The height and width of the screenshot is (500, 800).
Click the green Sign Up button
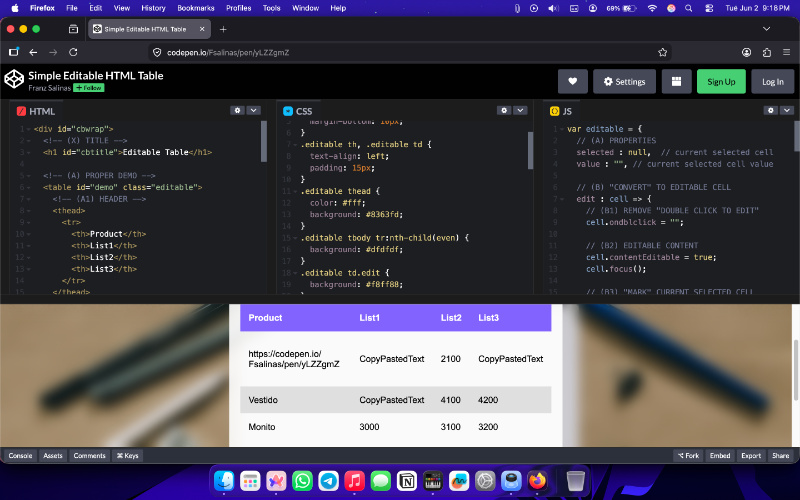(721, 82)
